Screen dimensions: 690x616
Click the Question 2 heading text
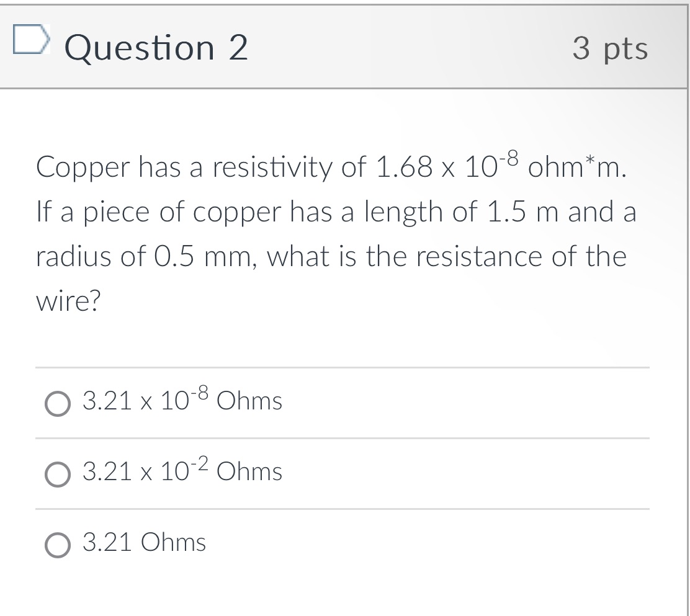pyautogui.click(x=158, y=48)
